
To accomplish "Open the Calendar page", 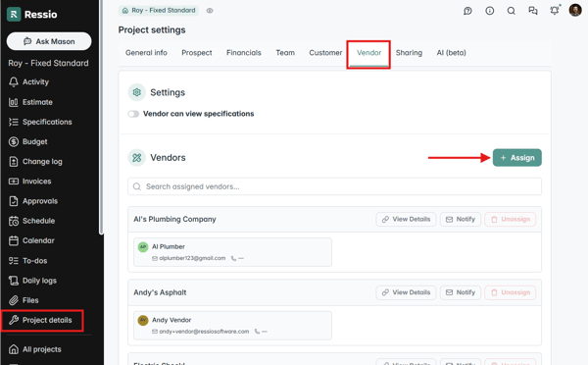I will pyautogui.click(x=31, y=240).
